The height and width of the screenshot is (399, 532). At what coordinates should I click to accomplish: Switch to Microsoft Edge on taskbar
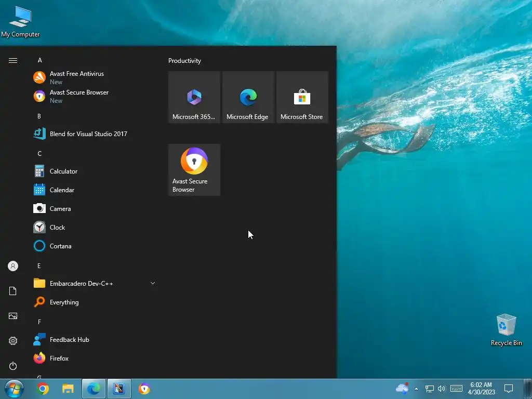pos(94,389)
